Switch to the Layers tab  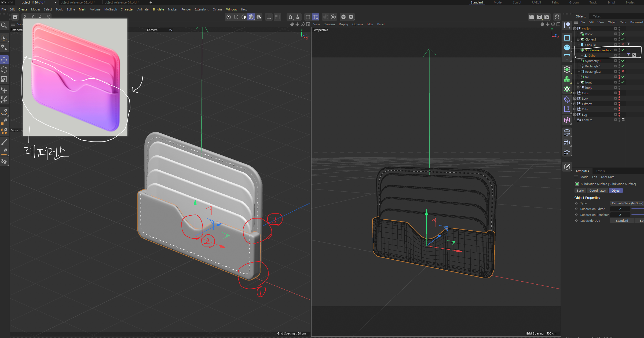click(x=600, y=171)
